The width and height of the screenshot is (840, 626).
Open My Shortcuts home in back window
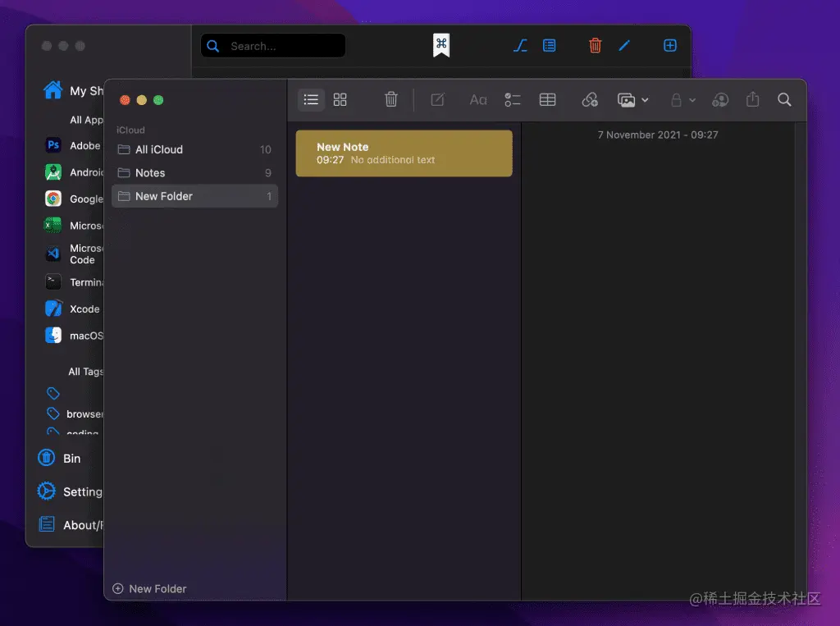[73, 90]
